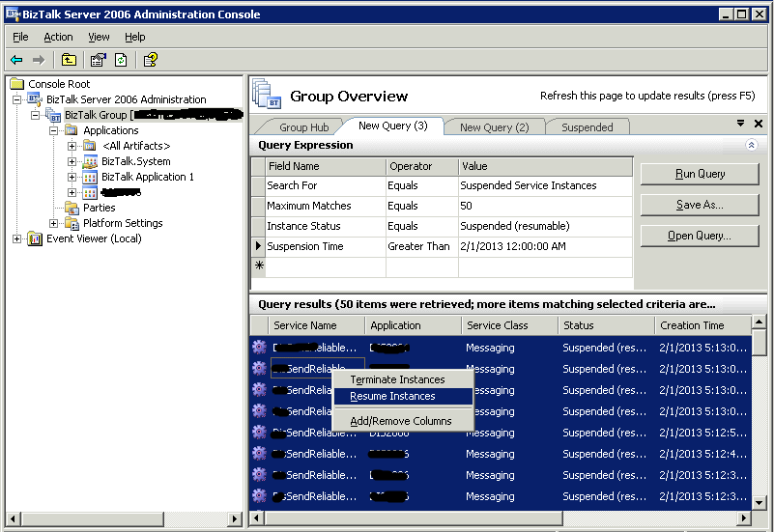The width and height of the screenshot is (774, 532).
Task: Expand the All Artifacts node
Action: point(72,146)
